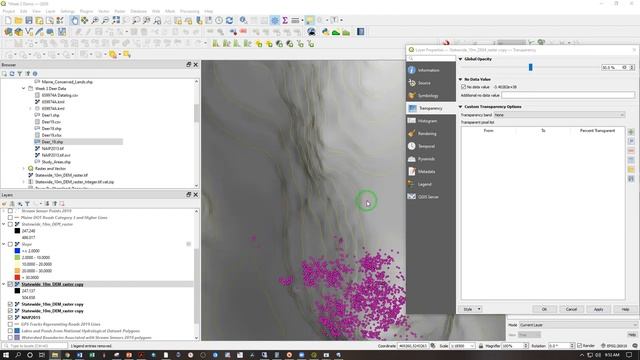Click the Apply button
This screenshot has height=360, width=640.
tap(598, 309)
